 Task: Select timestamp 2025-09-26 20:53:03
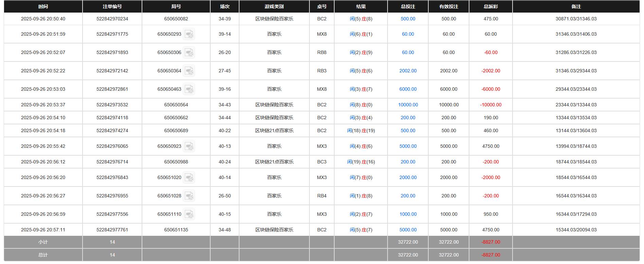[x=43, y=89]
